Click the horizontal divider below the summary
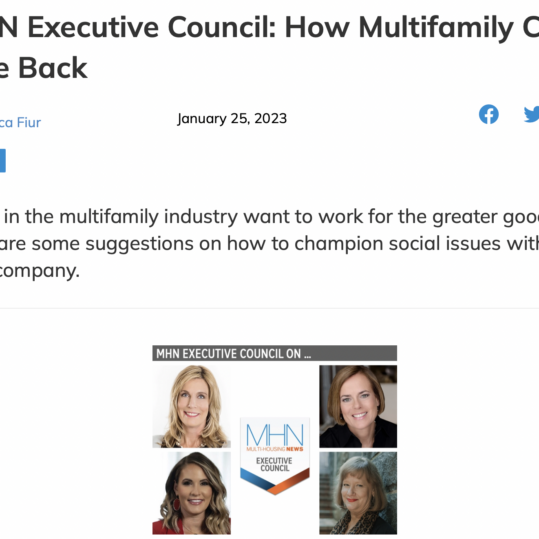The height and width of the screenshot is (539, 539). click(270, 308)
